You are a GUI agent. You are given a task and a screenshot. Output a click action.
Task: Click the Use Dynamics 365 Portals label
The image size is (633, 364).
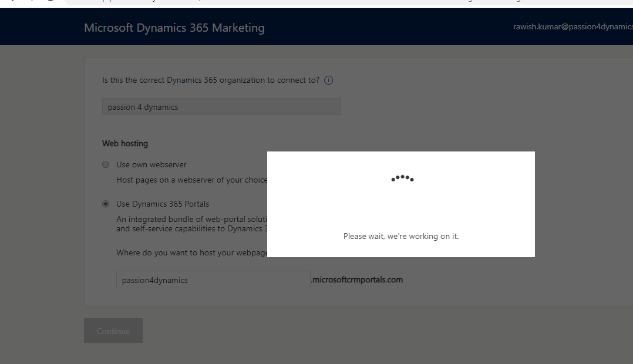click(163, 204)
